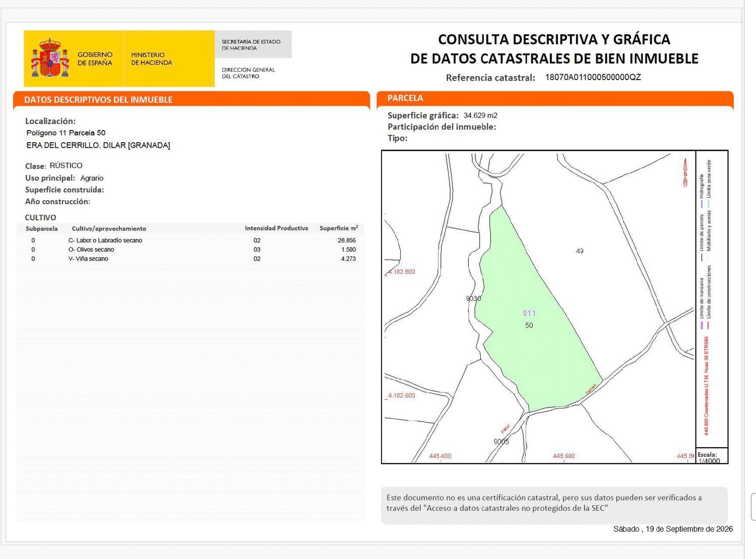The image size is (756, 559).
Task: Click the 445.600 coordinate label
Action: [563, 456]
